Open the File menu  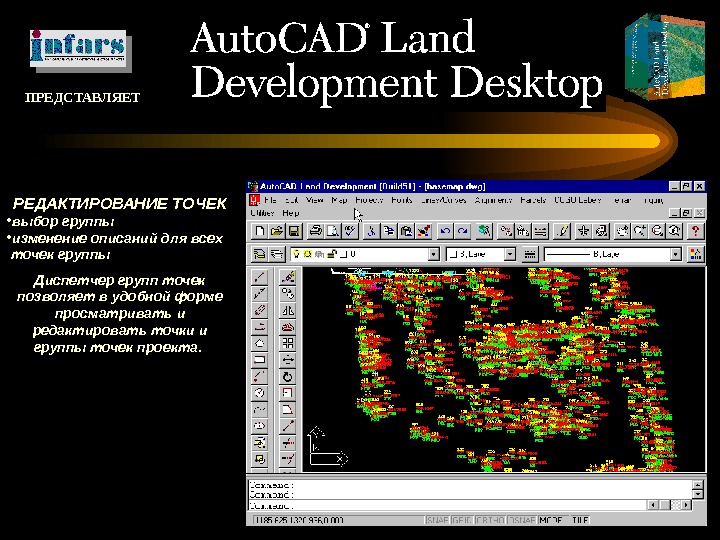(x=270, y=200)
